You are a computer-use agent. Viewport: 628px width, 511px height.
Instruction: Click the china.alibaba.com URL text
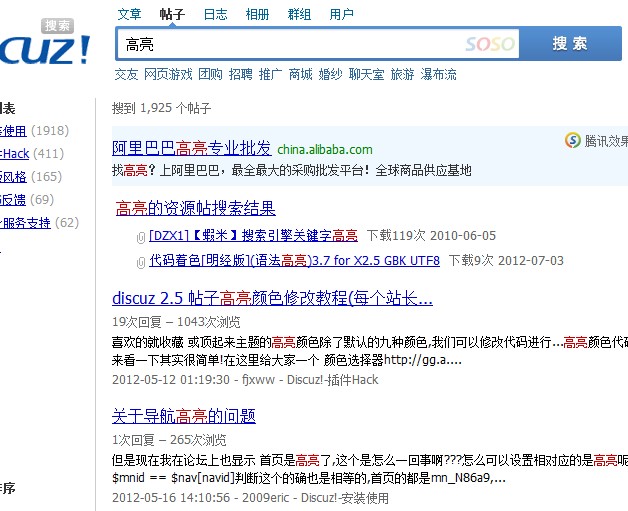325,150
